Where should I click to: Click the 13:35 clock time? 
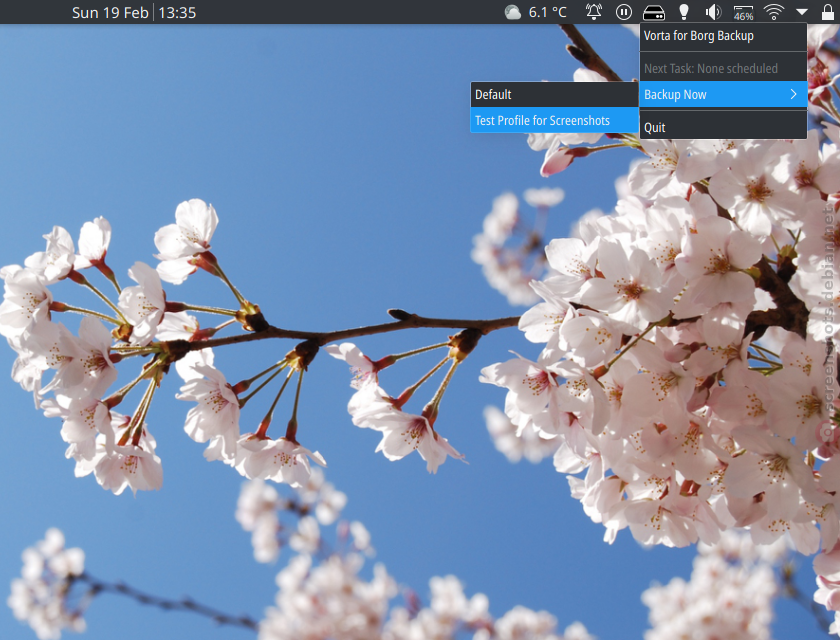(177, 13)
